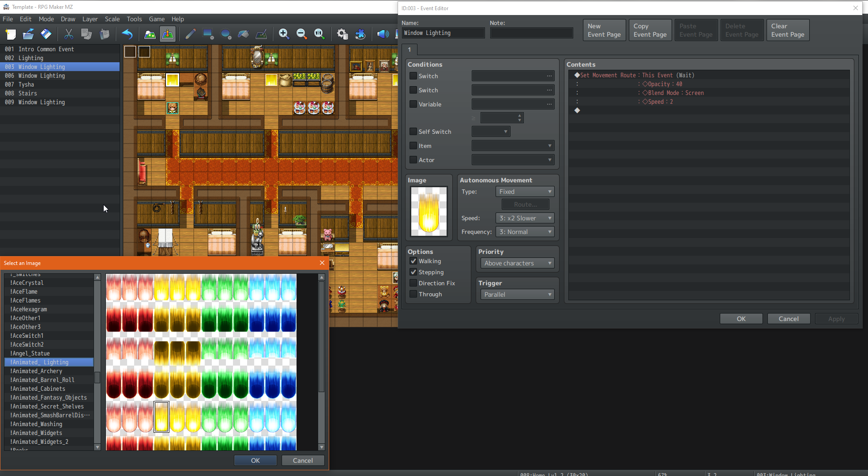The image size is (868, 476).
Task: Confirm the Event Editor with OK
Action: click(x=741, y=319)
